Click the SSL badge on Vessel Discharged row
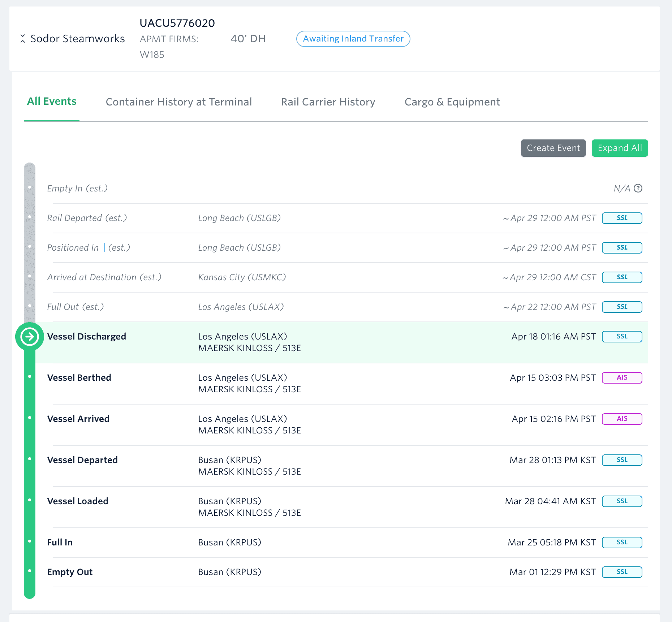Image resolution: width=672 pixels, height=622 pixels. coord(622,337)
